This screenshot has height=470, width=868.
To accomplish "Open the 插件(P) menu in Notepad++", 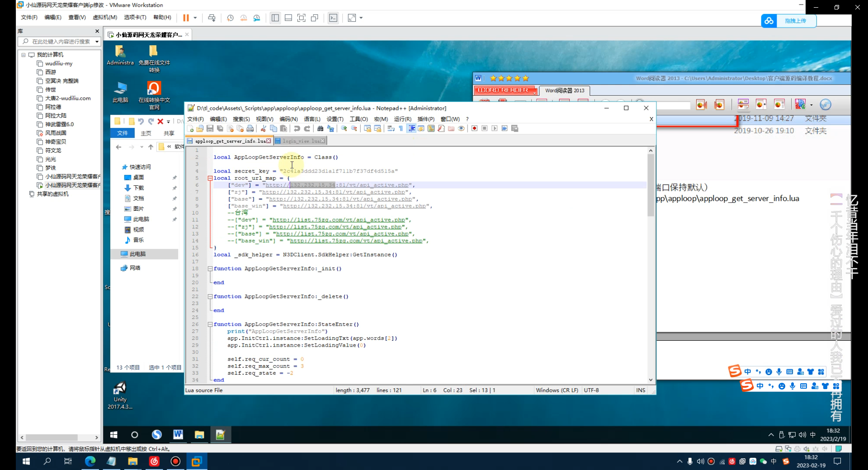I will 426,119.
